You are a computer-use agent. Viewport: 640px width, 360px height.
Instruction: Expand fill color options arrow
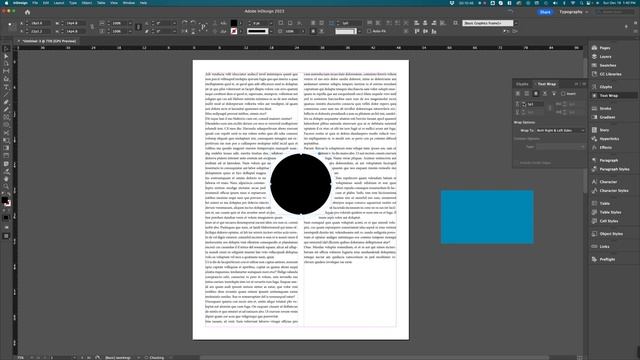pos(240,23)
